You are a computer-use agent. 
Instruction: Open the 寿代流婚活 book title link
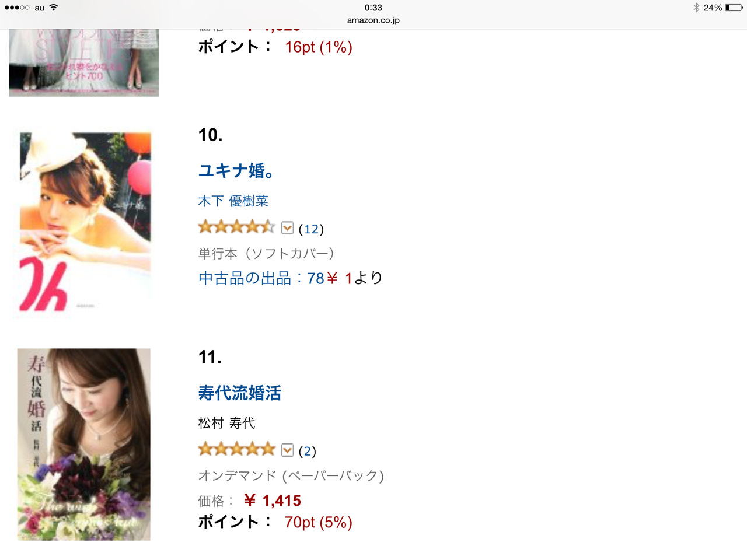tap(239, 393)
